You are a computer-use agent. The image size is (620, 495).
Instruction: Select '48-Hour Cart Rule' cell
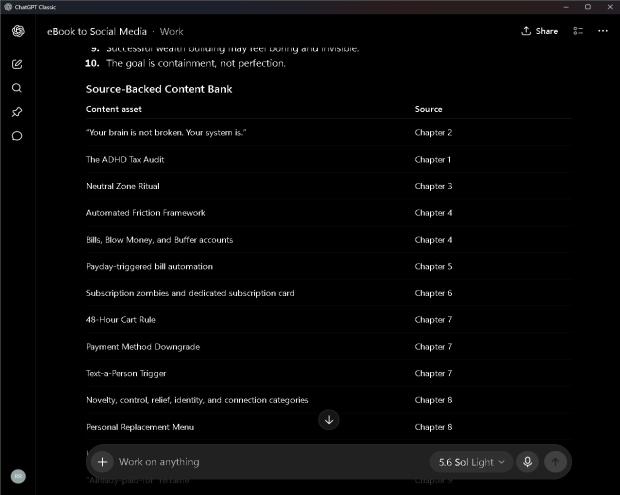tap(121, 320)
